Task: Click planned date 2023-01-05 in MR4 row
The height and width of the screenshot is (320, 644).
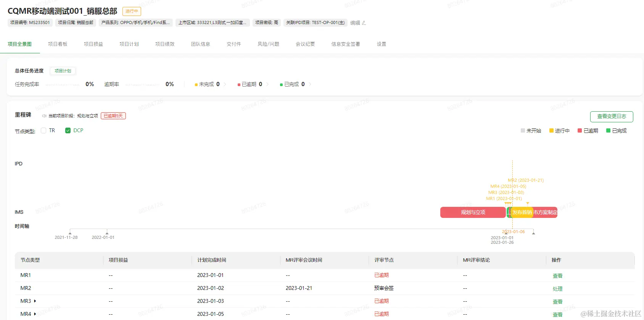Action: [211, 314]
